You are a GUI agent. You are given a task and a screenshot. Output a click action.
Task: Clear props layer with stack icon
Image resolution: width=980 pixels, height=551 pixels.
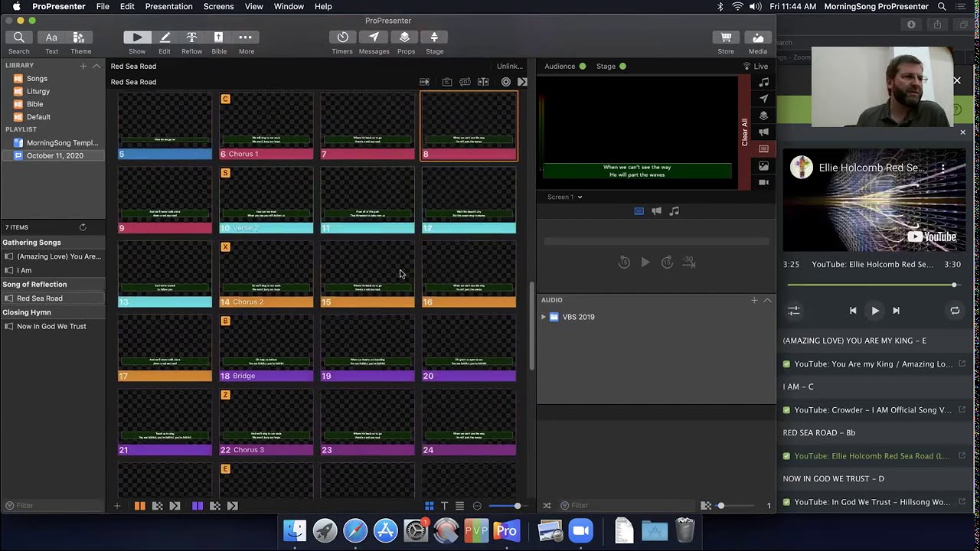pos(763,116)
